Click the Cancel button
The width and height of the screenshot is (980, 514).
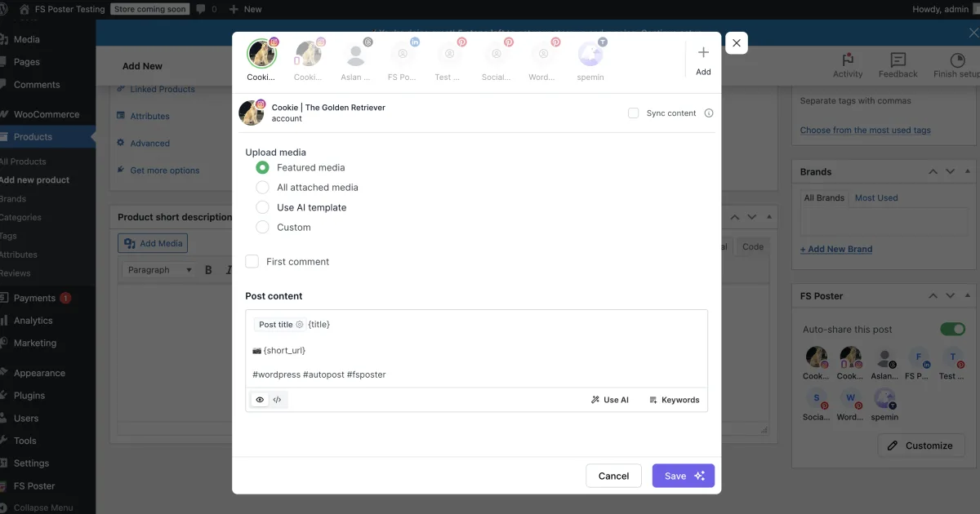tap(614, 476)
